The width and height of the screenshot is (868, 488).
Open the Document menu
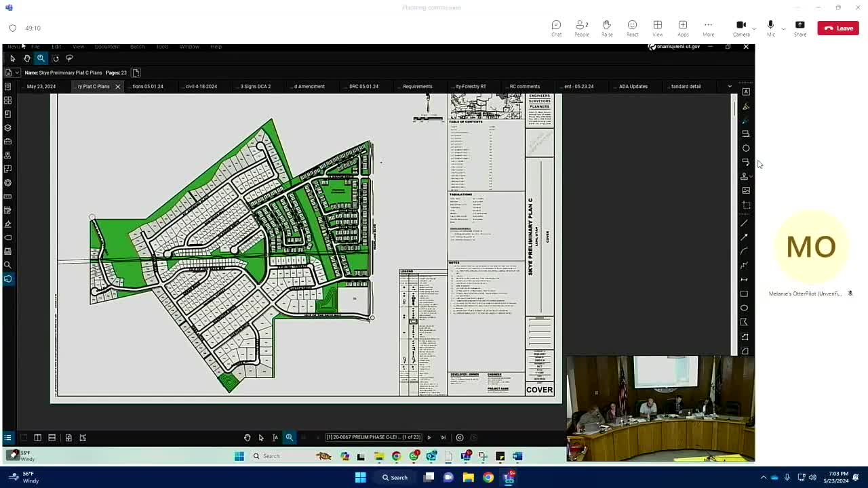(x=107, y=46)
